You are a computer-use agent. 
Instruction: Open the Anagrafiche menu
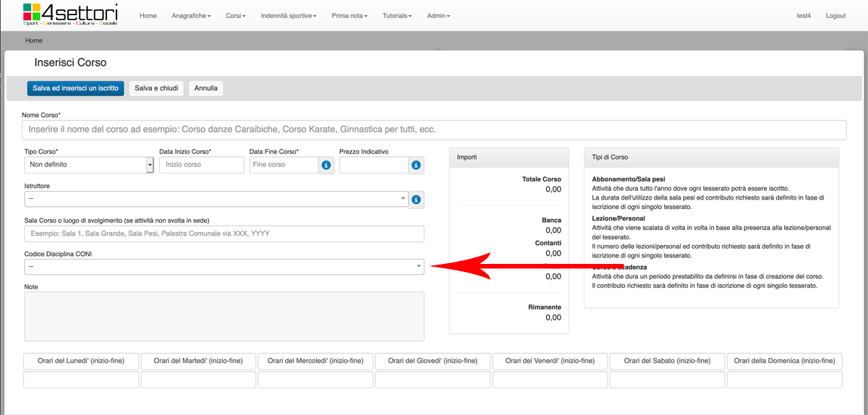point(191,16)
